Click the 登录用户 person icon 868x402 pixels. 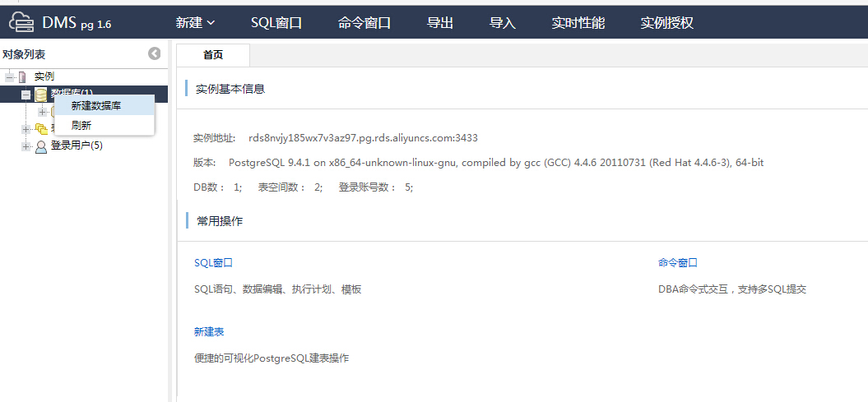tap(41, 146)
